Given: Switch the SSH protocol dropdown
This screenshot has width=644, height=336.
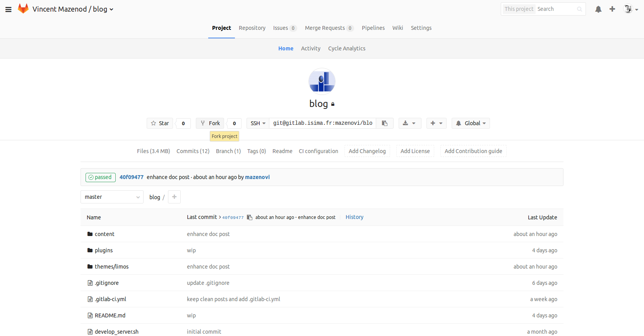Looking at the screenshot, I should 258,123.
